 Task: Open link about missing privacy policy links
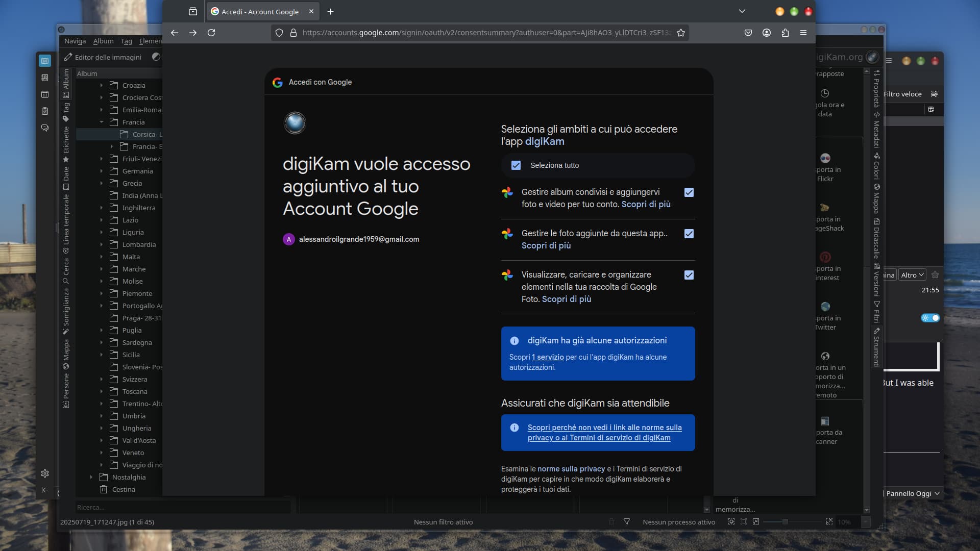coord(604,433)
